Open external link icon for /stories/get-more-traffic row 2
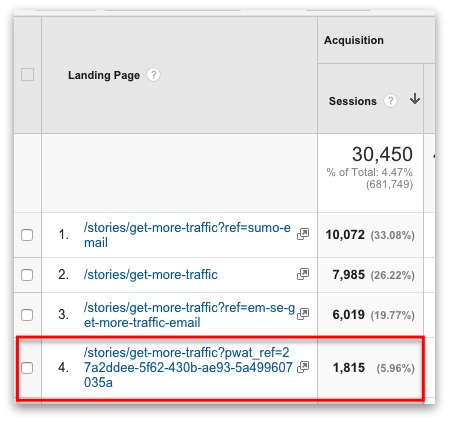 click(303, 274)
